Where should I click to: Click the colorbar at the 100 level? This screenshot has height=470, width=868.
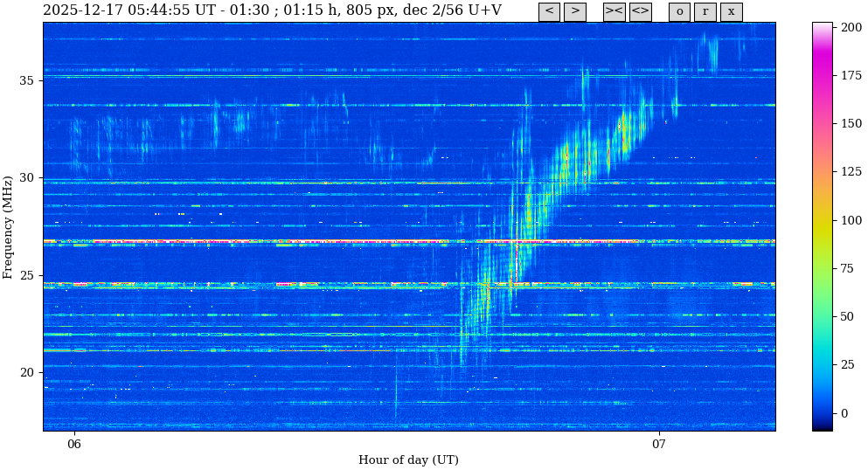tap(822, 220)
